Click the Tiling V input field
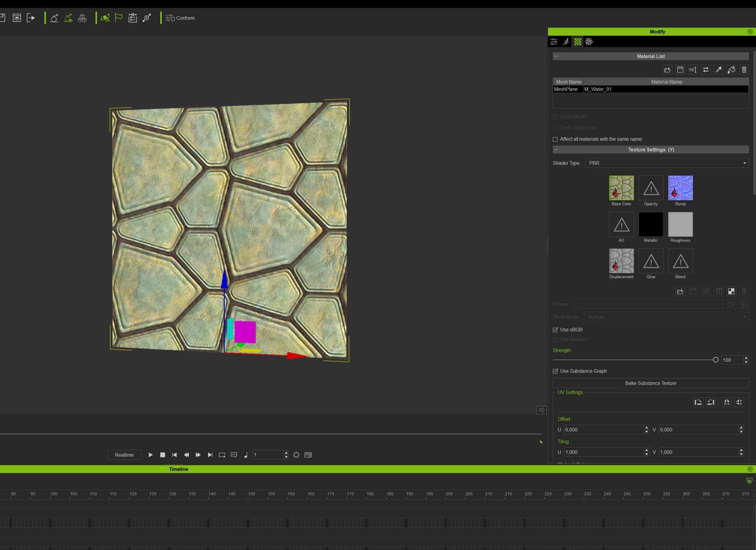The width and height of the screenshot is (756, 550). 699,452
